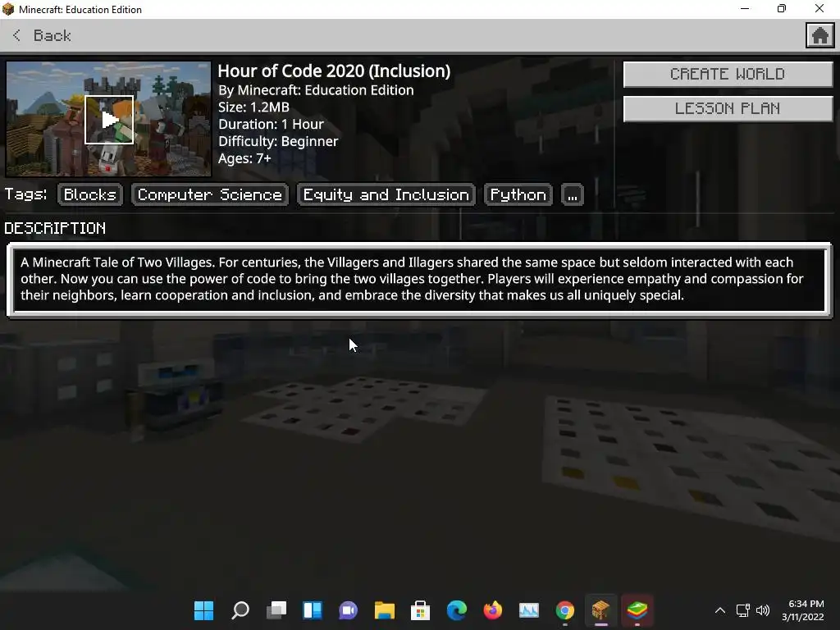Viewport: 840px width, 630px height.
Task: Open the Lesson Plan
Action: pos(728,109)
